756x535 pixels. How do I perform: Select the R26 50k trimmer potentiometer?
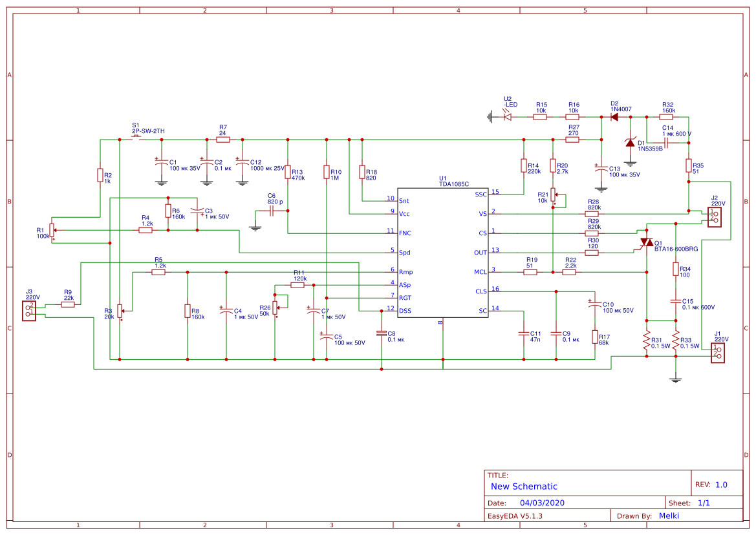(x=275, y=306)
